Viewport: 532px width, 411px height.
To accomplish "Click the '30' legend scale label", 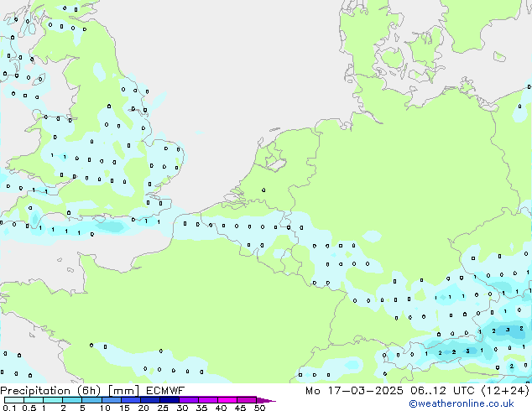I will coord(182,408).
